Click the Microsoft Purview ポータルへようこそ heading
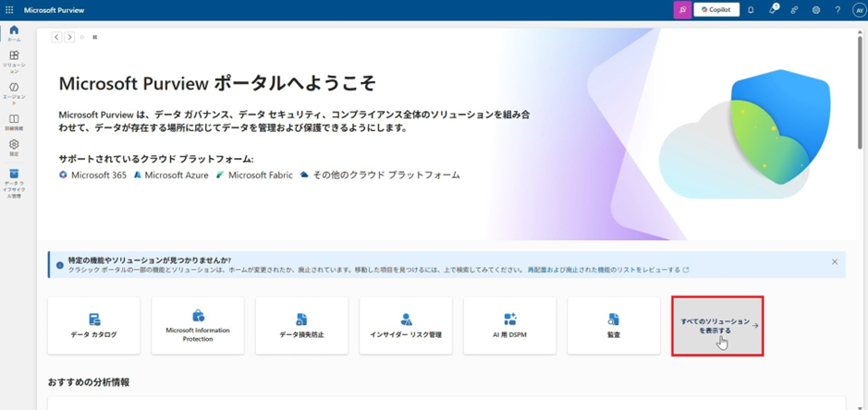This screenshot has width=868, height=410. (x=217, y=84)
